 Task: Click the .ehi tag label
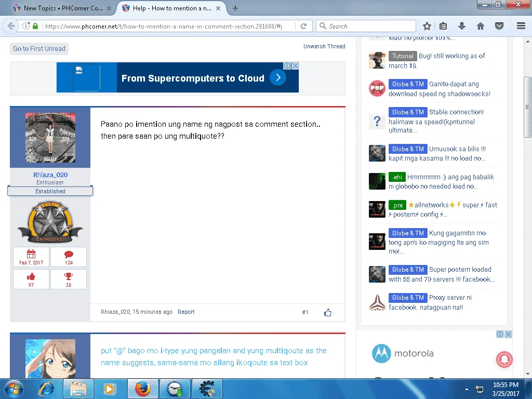(x=397, y=177)
